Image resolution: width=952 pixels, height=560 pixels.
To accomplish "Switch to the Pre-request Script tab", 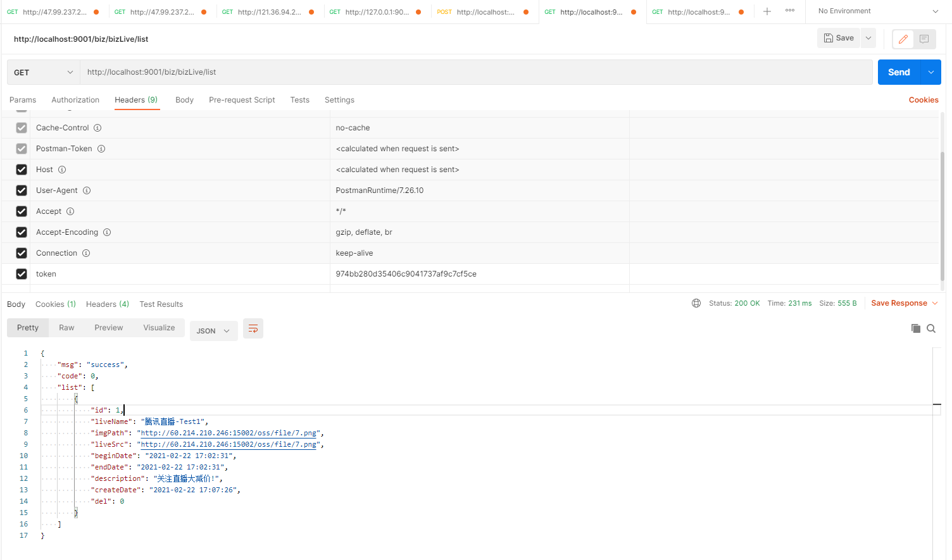I will point(242,99).
